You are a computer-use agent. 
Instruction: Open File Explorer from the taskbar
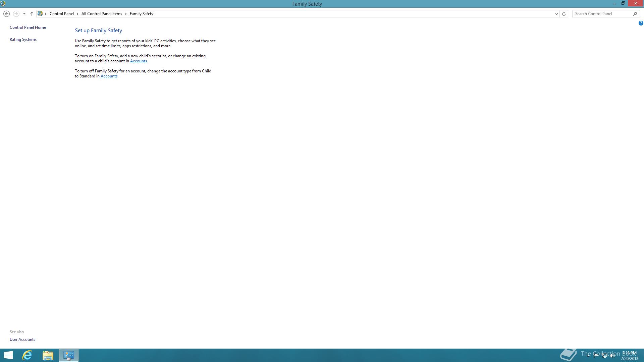(x=48, y=355)
